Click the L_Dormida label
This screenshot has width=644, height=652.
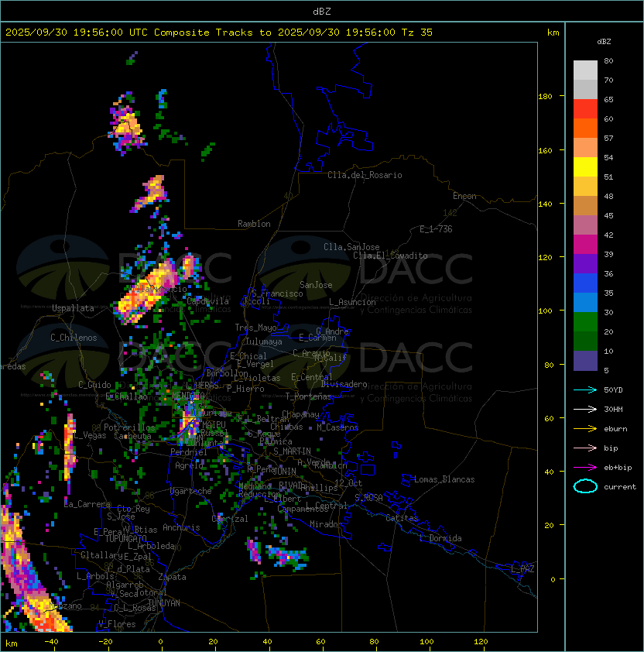pyautogui.click(x=440, y=538)
